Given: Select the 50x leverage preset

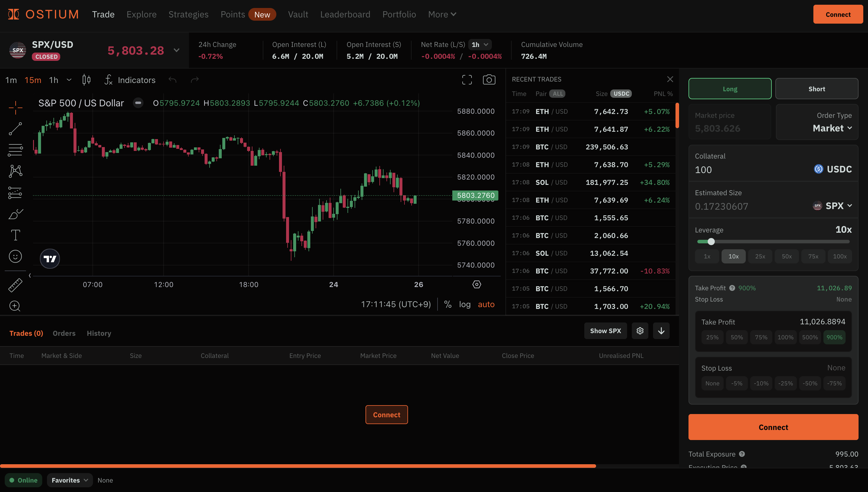Looking at the screenshot, I should click(787, 256).
